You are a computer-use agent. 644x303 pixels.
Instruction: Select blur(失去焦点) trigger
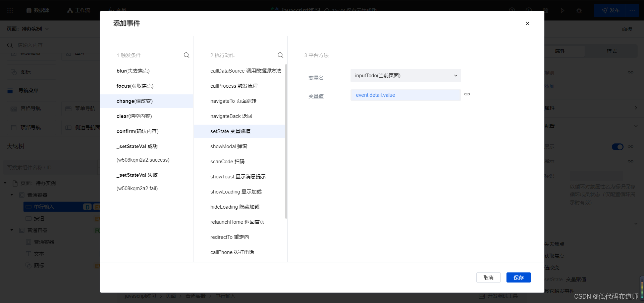pyautogui.click(x=147, y=71)
